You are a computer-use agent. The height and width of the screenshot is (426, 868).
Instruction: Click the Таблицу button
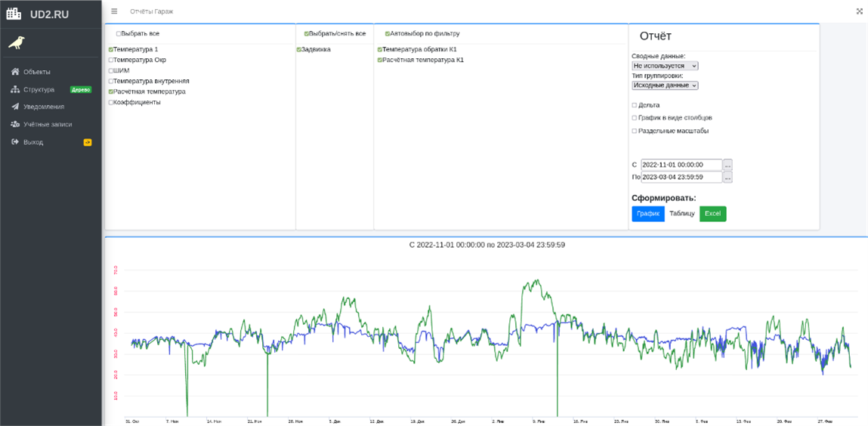pyautogui.click(x=682, y=214)
